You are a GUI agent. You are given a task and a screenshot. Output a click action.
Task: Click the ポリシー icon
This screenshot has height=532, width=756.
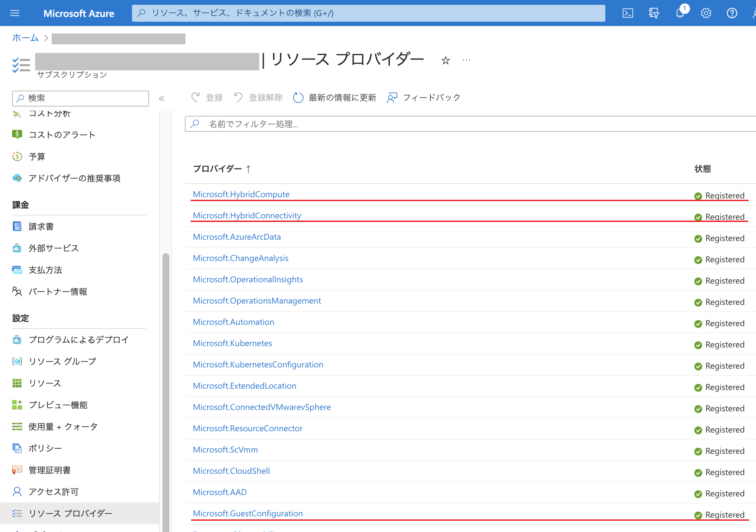[17, 448]
